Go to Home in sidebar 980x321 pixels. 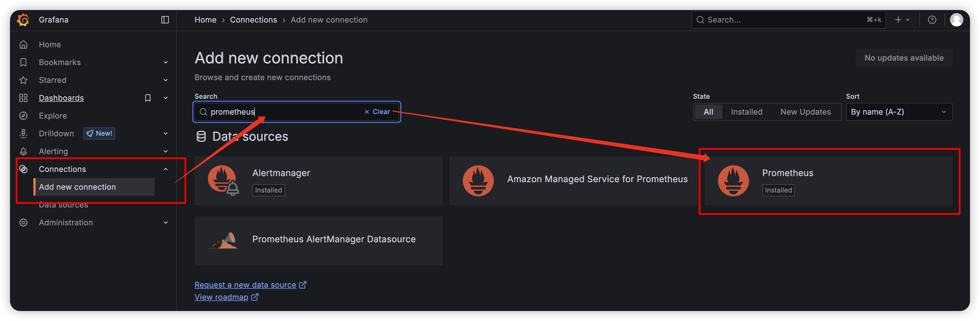pyautogui.click(x=50, y=45)
